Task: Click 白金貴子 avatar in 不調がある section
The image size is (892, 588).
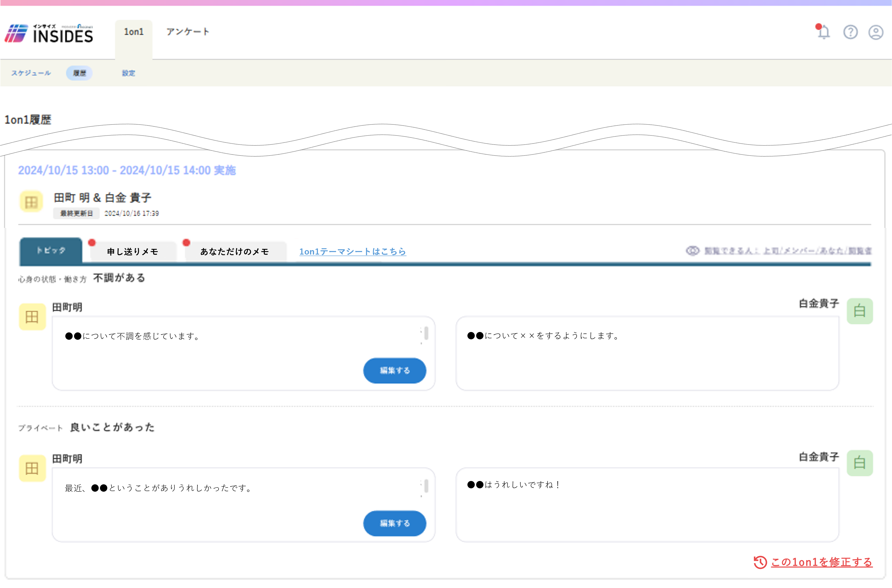Action: point(860,311)
